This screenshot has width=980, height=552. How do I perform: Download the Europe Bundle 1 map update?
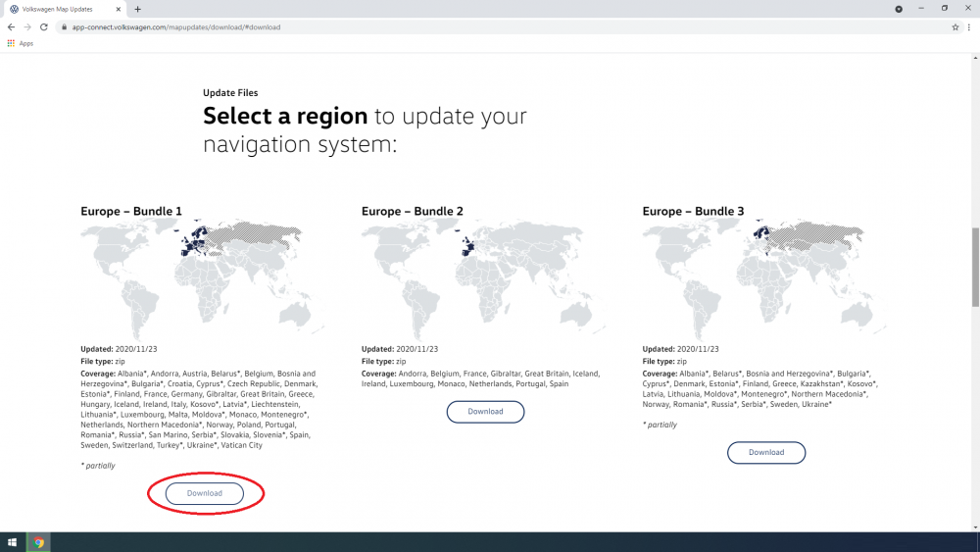pyautogui.click(x=205, y=493)
